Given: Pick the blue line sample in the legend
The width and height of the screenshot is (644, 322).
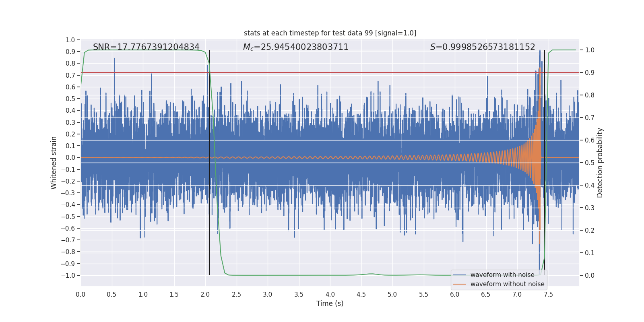Looking at the screenshot, I should [x=460, y=275].
